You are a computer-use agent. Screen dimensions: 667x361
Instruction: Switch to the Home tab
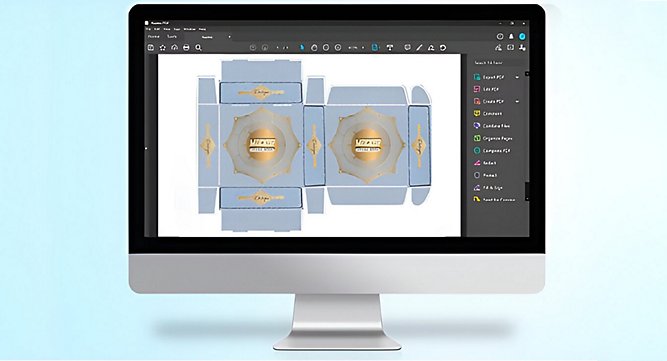(x=154, y=37)
